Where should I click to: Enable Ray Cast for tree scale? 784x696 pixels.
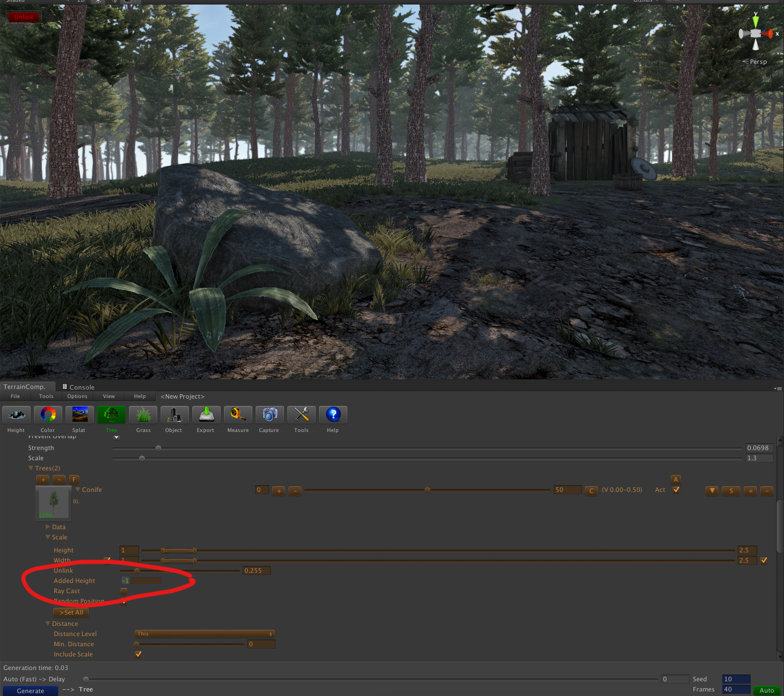coord(124,591)
